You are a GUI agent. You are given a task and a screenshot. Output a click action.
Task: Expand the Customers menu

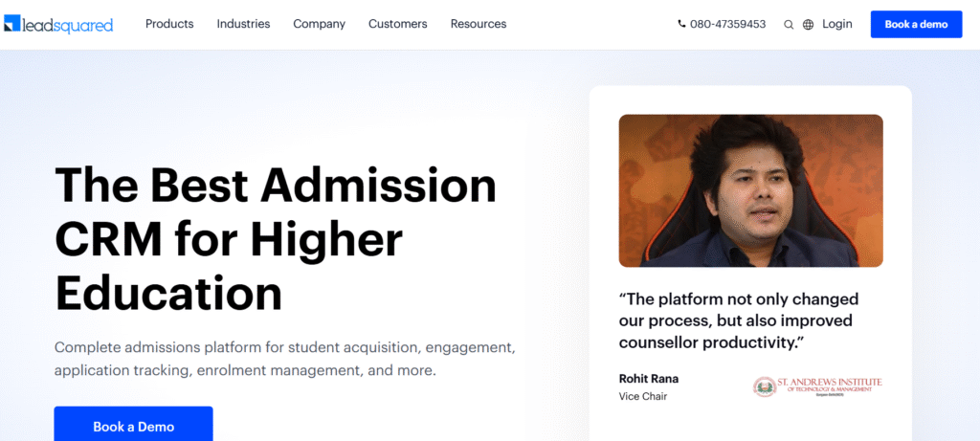coord(398,24)
